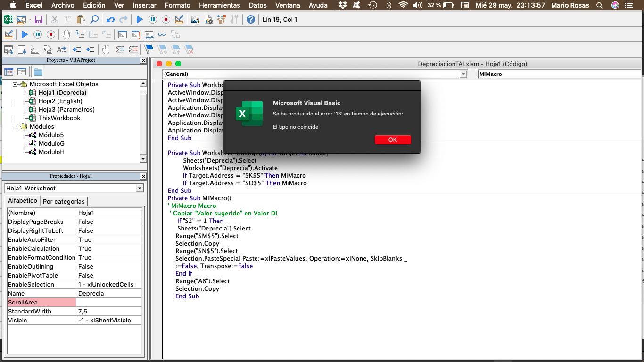644x362 pixels.
Task: Click the Indent icon in the edit toolbar
Action: (x=77, y=49)
